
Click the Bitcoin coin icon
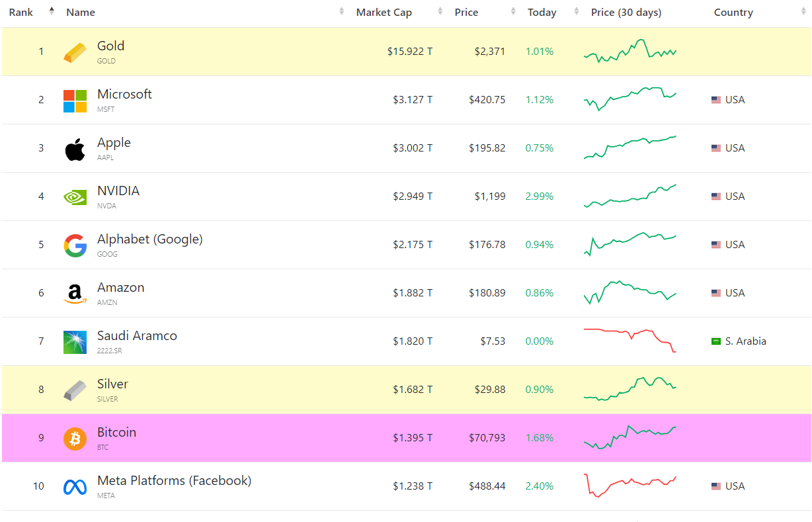(75, 439)
